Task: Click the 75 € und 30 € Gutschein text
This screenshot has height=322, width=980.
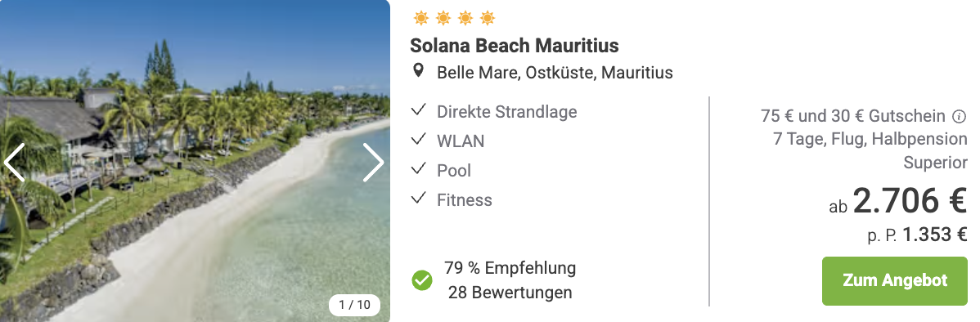Action: (853, 116)
